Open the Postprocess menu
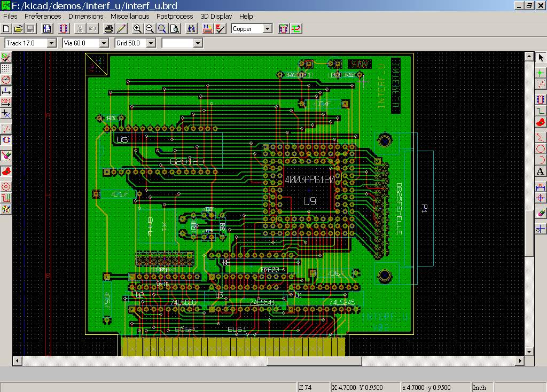547x392 pixels. coord(175,17)
